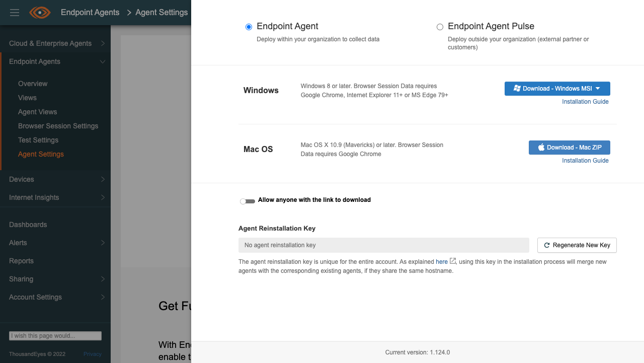Select the Endpoint Agent Pulse radio option
The image size is (644, 363).
440,27
